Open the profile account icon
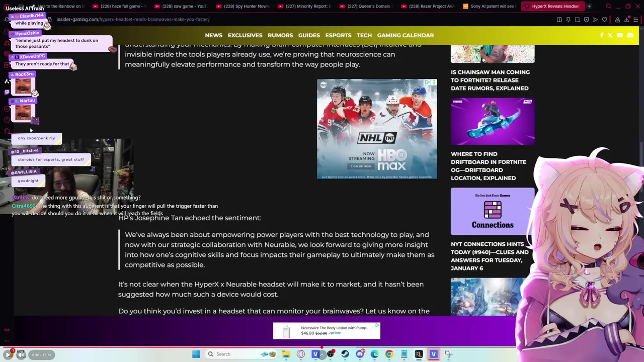Image resolution: width=644 pixels, height=362 pixels. [x=617, y=20]
